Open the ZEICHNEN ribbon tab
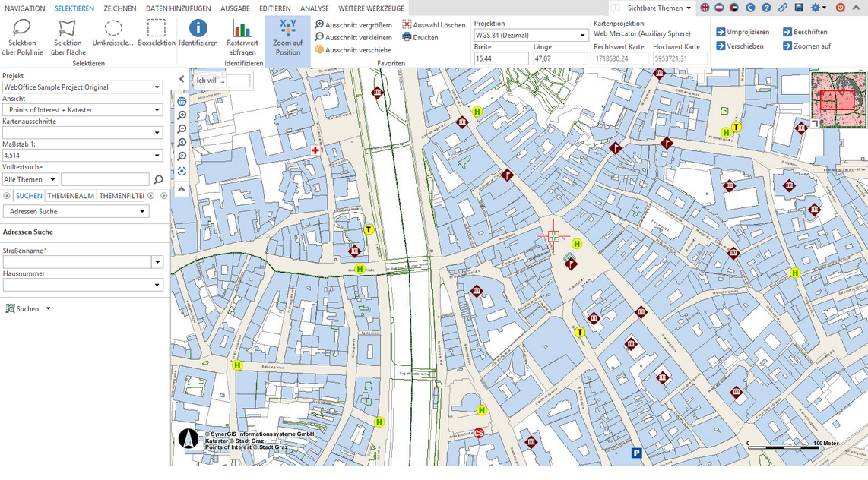The image size is (868, 480). [119, 8]
